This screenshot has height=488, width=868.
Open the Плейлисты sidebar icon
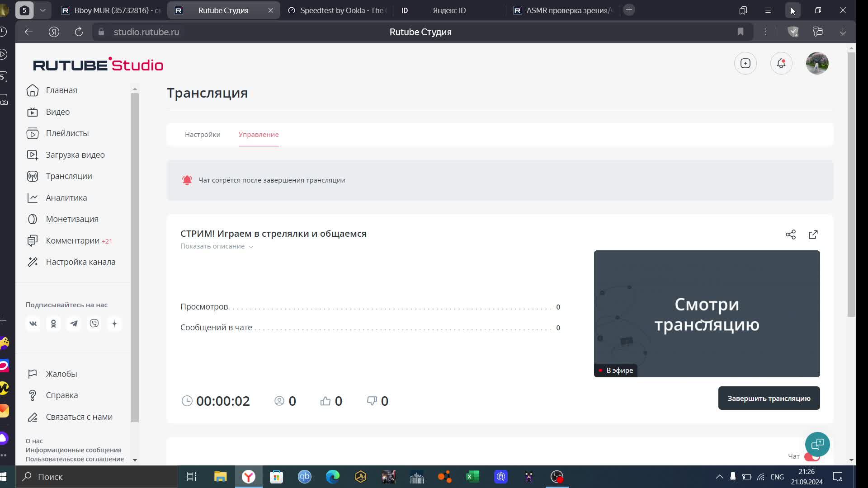pos(33,133)
